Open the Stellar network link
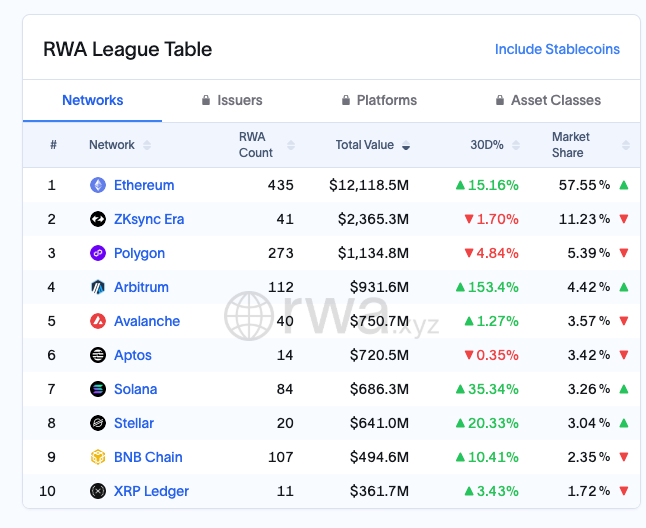The image size is (646, 528). coord(135,423)
